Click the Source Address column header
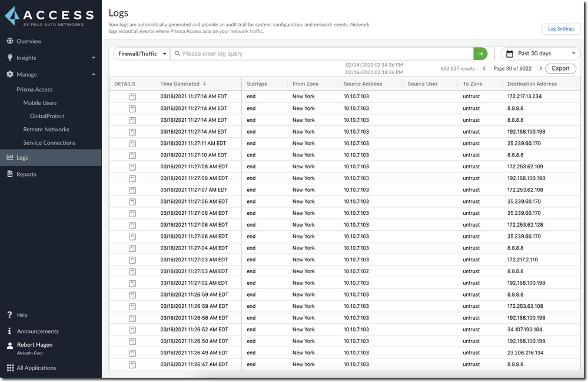Image resolution: width=588 pixels, height=382 pixels. [363, 84]
